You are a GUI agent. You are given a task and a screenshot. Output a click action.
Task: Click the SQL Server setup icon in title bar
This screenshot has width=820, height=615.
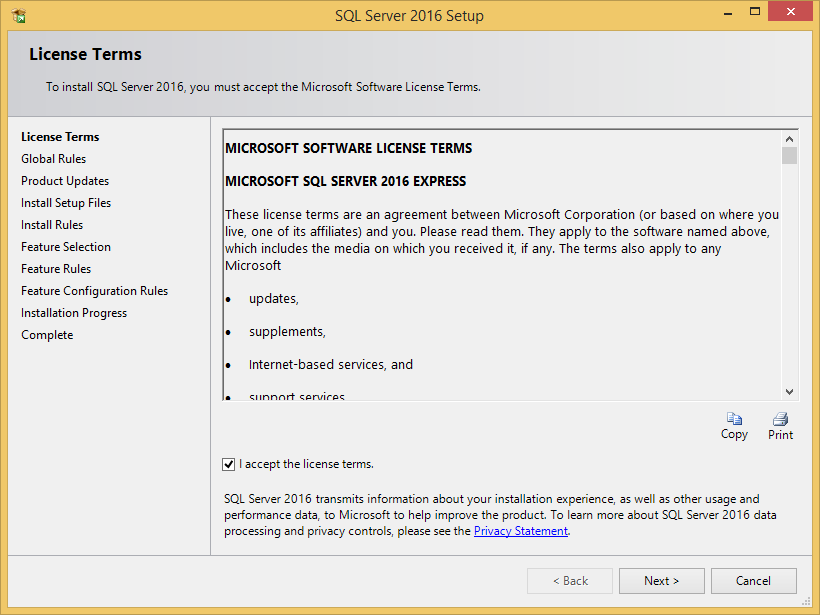pyautogui.click(x=19, y=16)
